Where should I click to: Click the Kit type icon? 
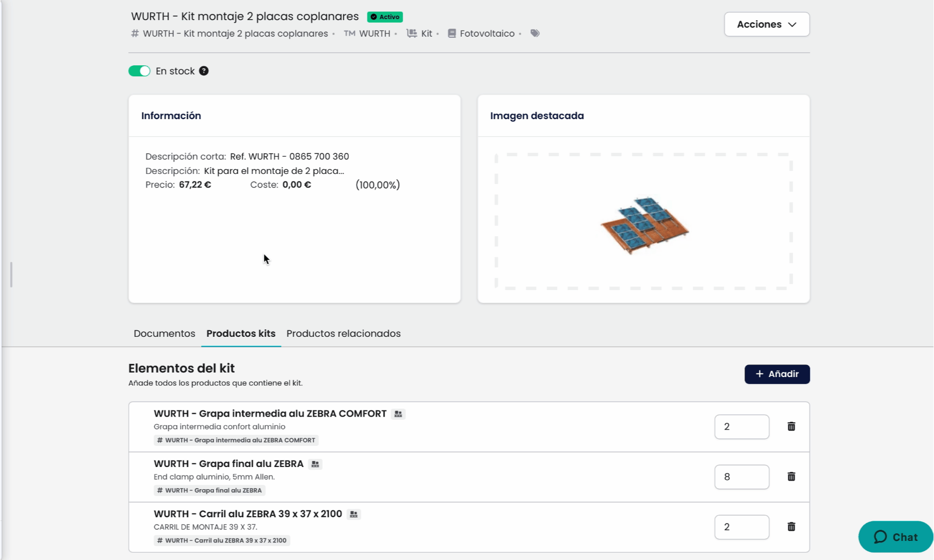[x=412, y=33]
